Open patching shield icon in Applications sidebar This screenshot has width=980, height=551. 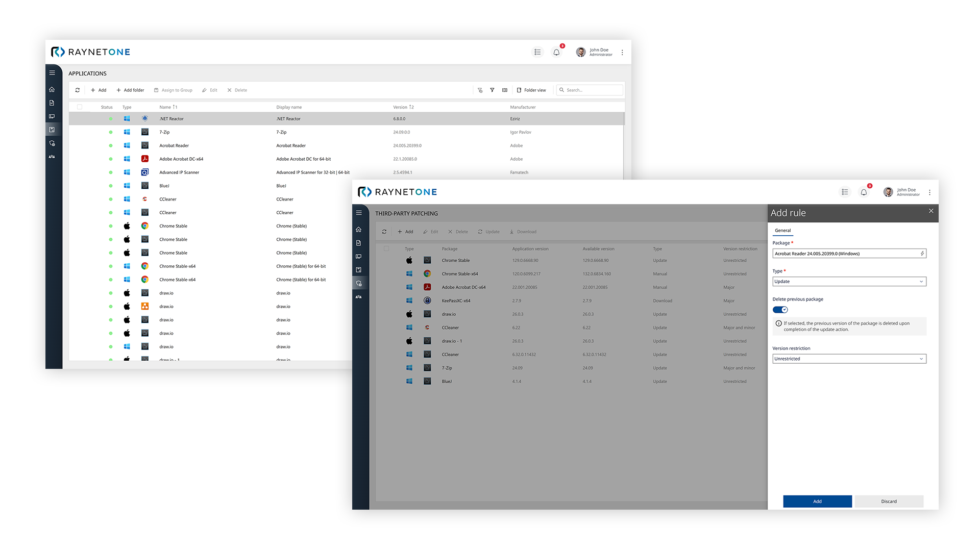tap(52, 143)
